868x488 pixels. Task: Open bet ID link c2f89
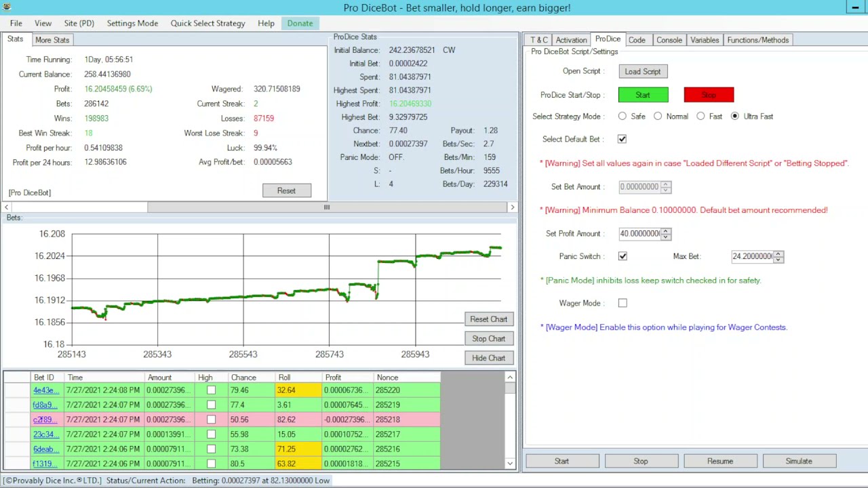coord(46,420)
